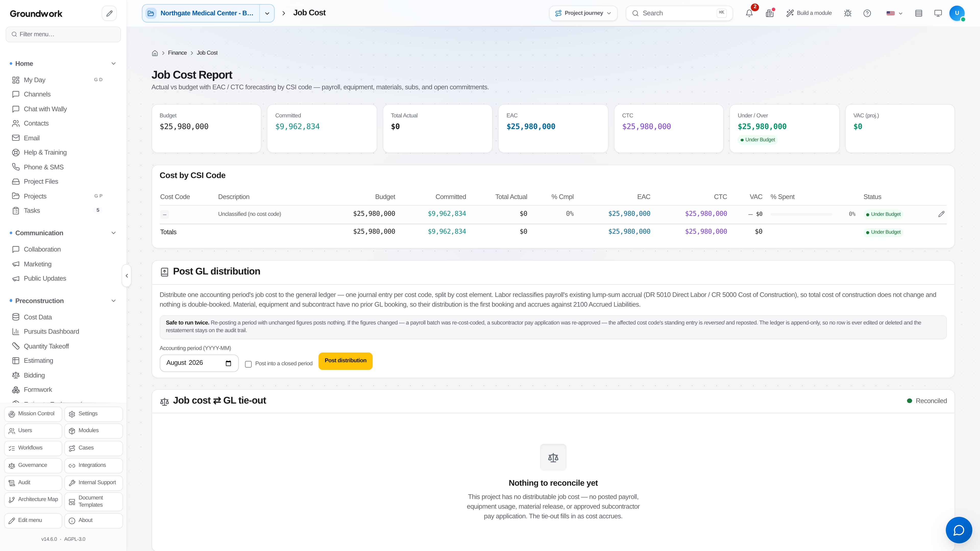Click the bug report icon in top bar
The width and height of the screenshot is (980, 551).
(848, 13)
